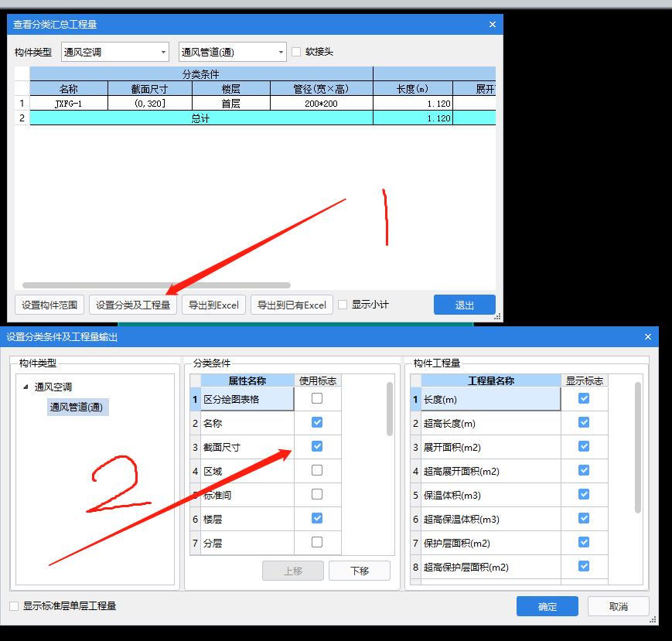Click the 分类条件 list scrollbar

point(390,409)
